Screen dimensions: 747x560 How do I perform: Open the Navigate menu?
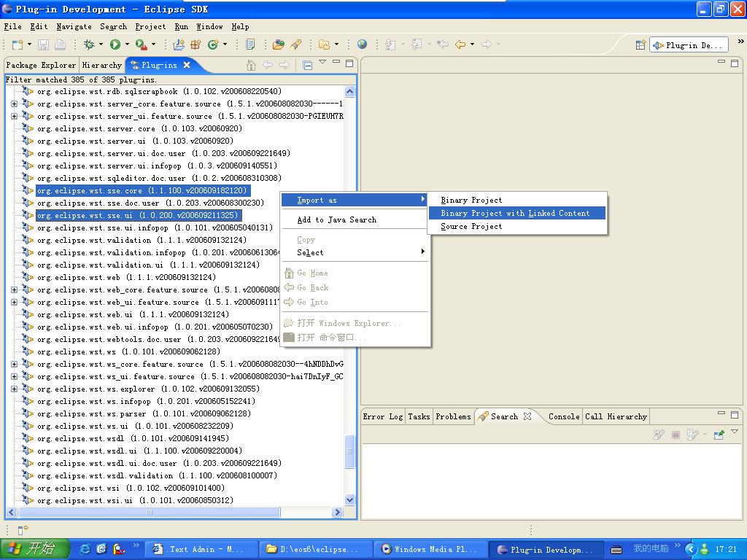[74, 27]
